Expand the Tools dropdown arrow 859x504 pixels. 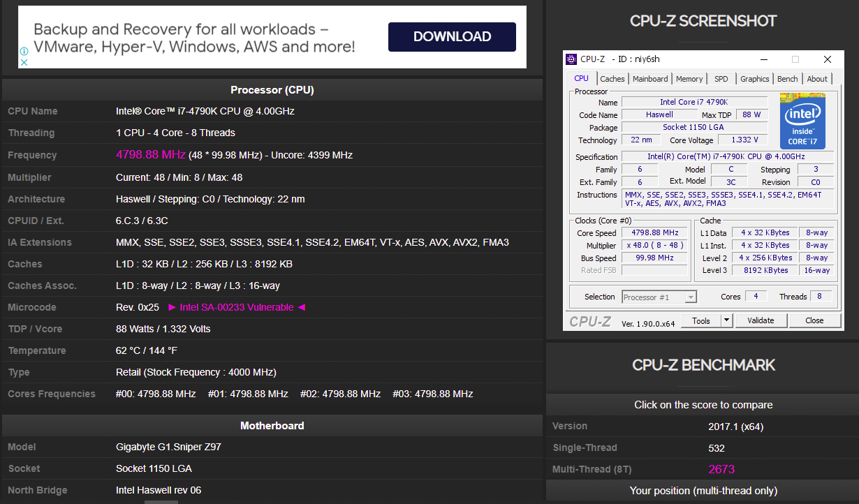(x=726, y=320)
